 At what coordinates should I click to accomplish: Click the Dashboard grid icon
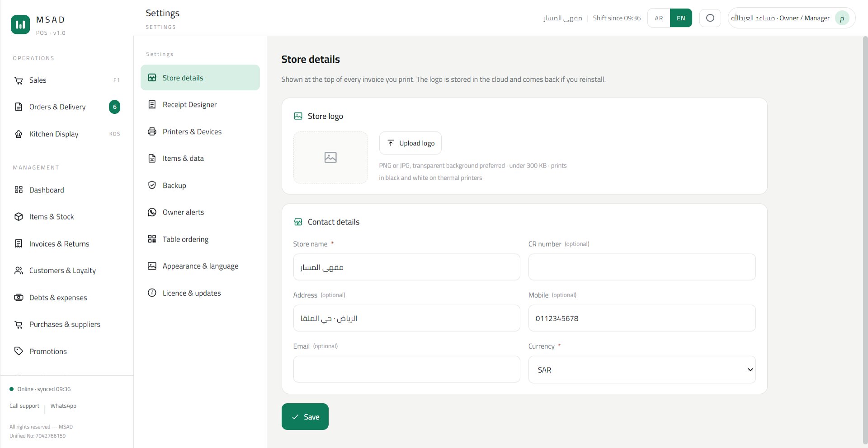[19, 190]
